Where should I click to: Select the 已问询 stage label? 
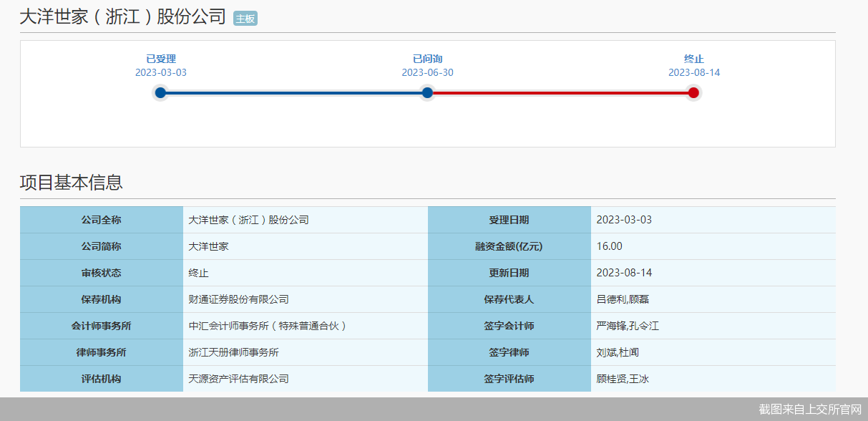tap(427, 59)
